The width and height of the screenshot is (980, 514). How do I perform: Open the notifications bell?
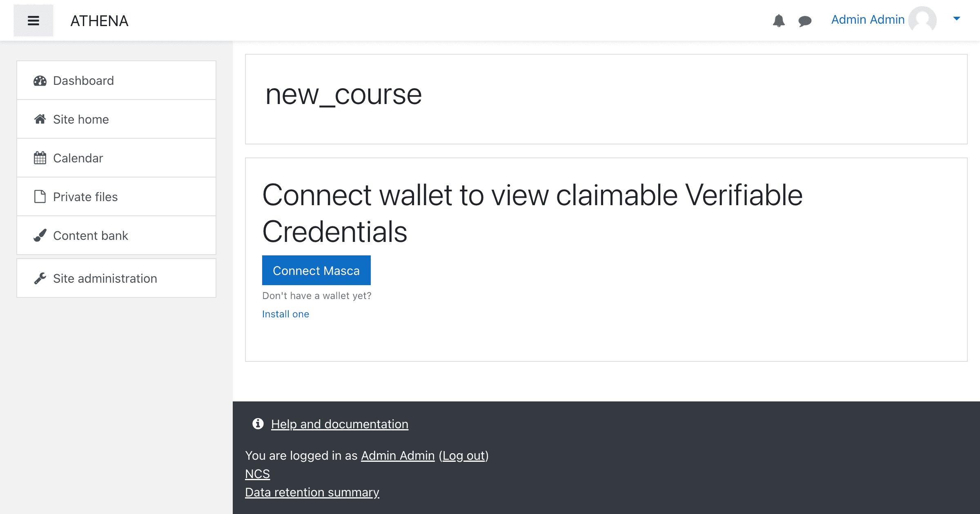(x=779, y=20)
